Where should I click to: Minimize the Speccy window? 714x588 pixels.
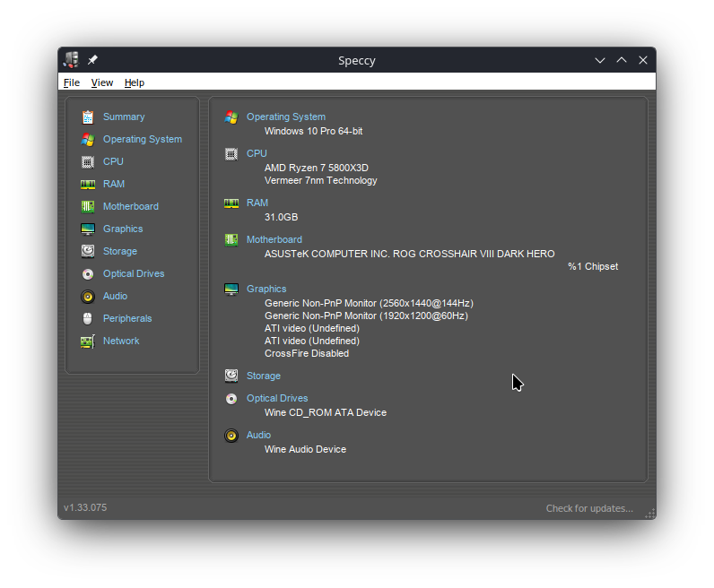(600, 60)
